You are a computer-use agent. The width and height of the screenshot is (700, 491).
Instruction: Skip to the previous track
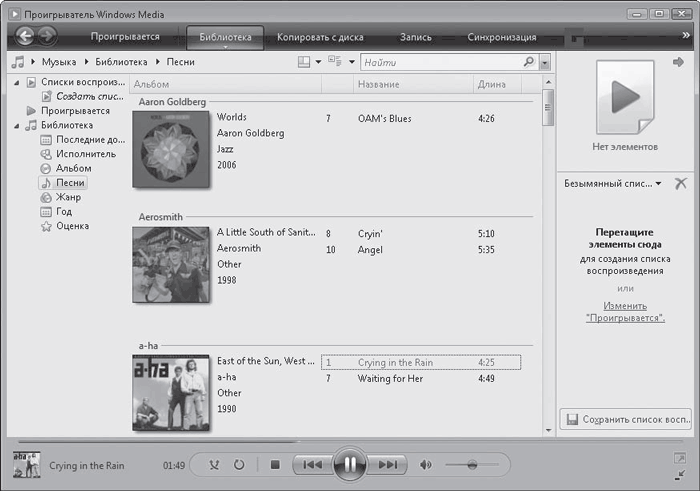coord(312,465)
